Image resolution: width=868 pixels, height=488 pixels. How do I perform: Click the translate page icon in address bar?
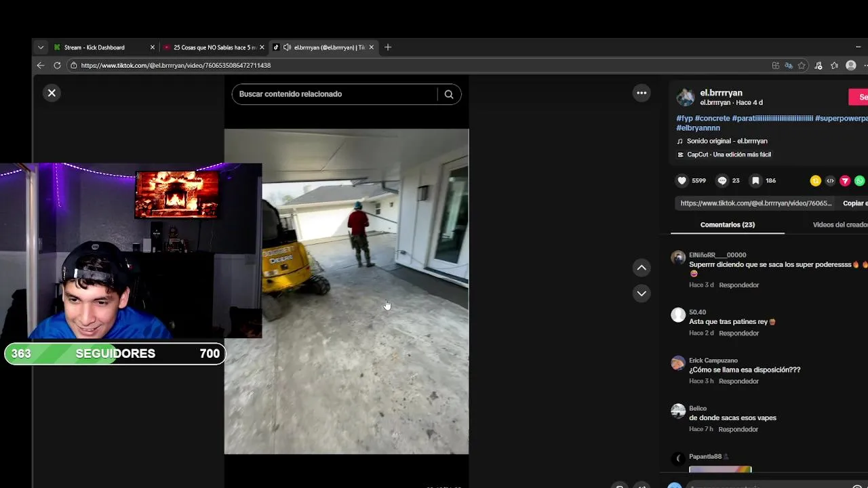click(x=789, y=66)
